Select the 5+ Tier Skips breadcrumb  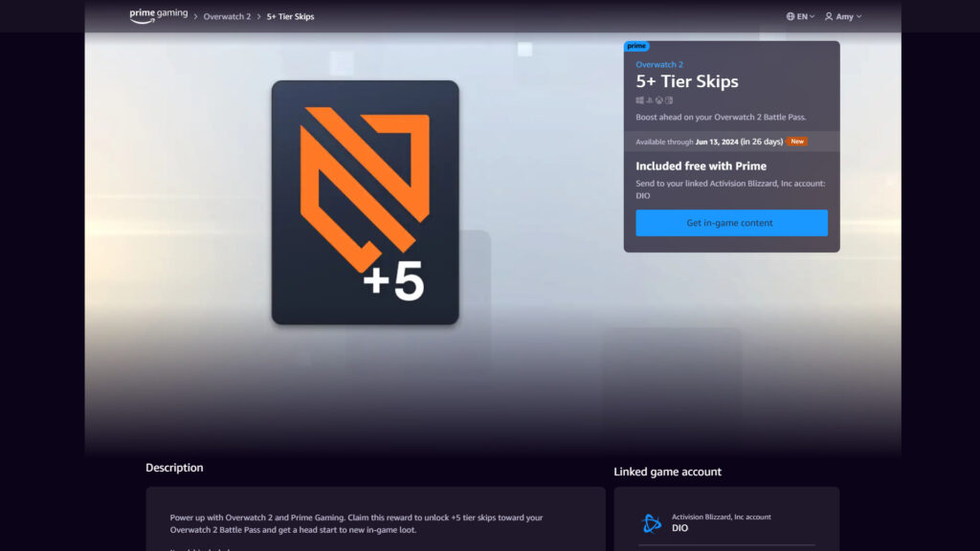point(290,16)
